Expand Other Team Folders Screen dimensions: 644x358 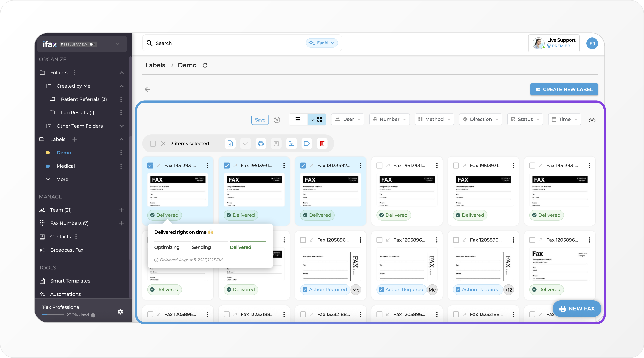121,126
